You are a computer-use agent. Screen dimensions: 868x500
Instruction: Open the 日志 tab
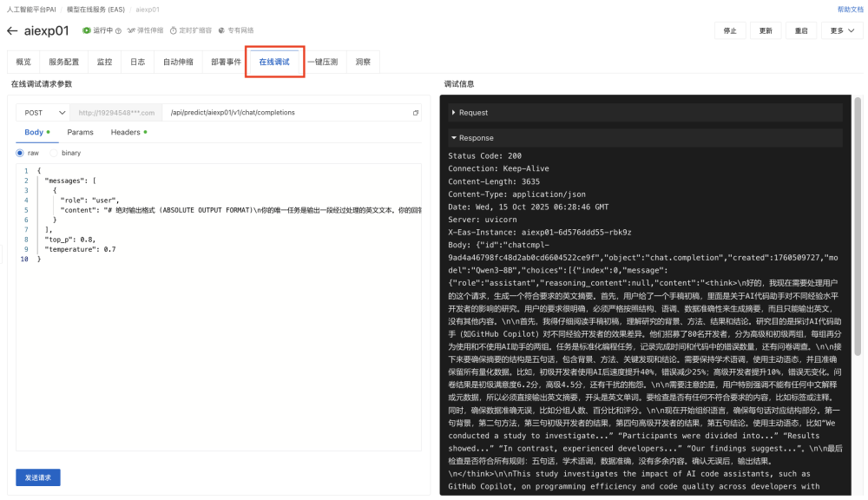tap(137, 62)
